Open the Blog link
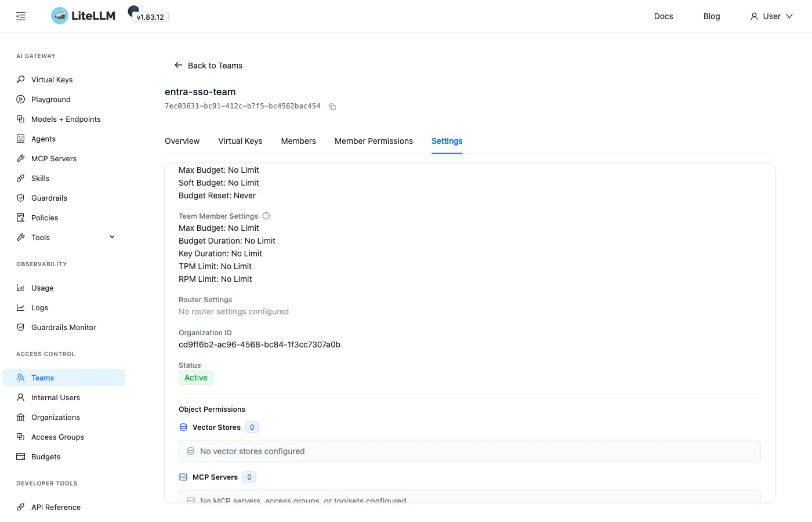Screen dimensions: 812x522 coord(712,16)
